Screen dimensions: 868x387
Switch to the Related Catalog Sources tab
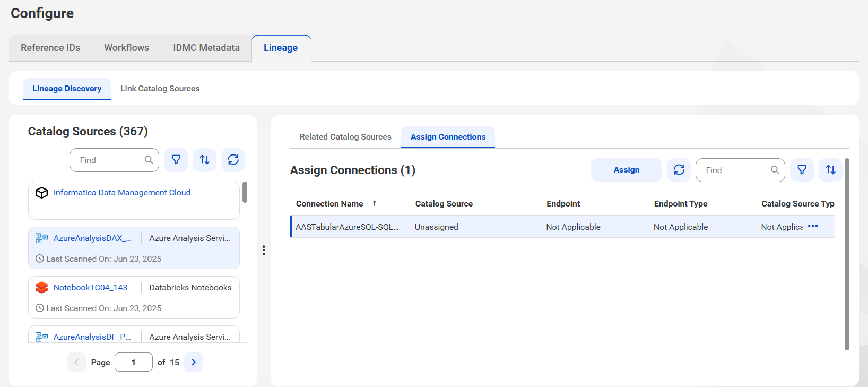tap(345, 137)
